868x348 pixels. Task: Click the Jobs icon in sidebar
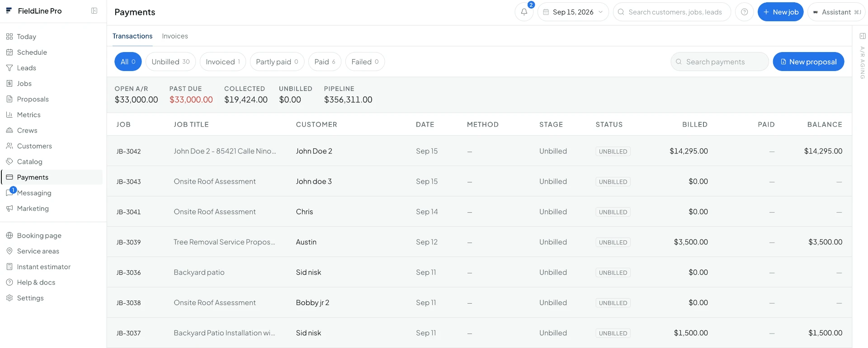click(9, 84)
